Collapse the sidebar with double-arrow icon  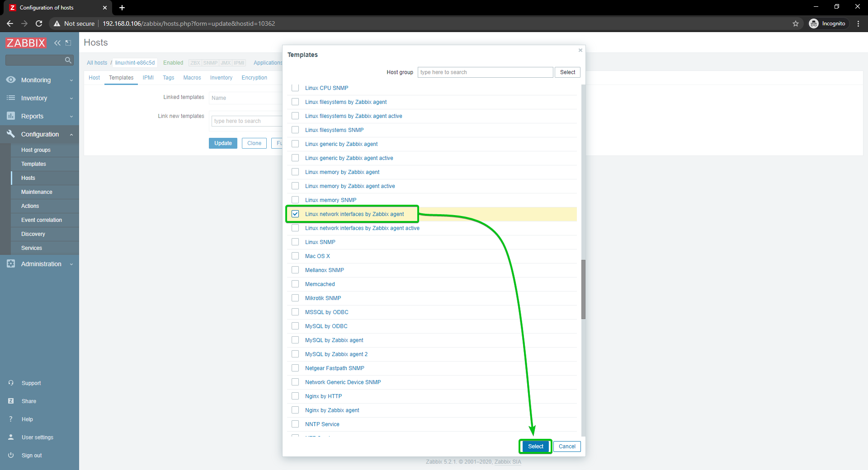click(57, 43)
